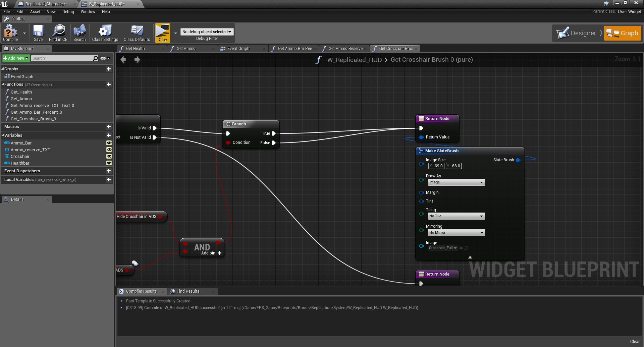Toggle instance editable on Healthbar variable
The height and width of the screenshot is (347, 644).
click(109, 163)
